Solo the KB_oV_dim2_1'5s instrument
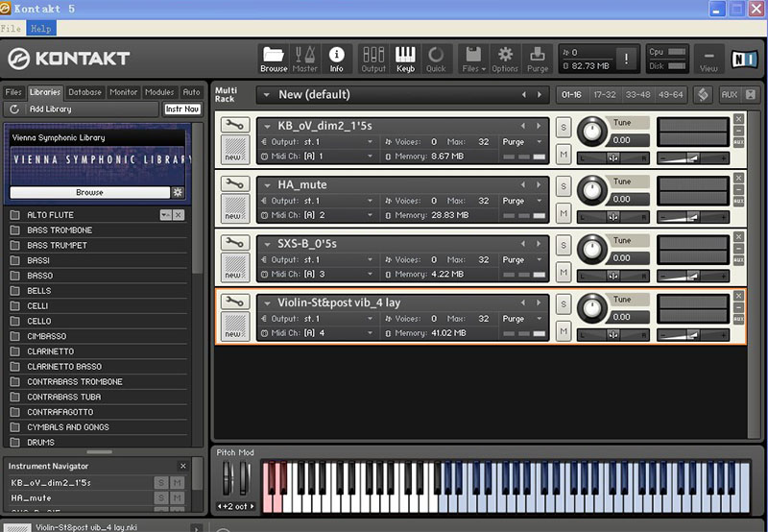The image size is (768, 532). point(564,128)
